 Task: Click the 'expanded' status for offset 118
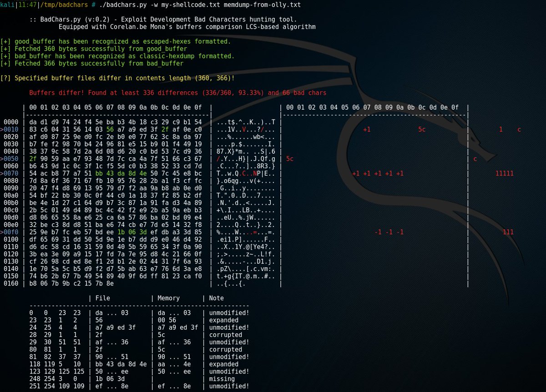click(x=223, y=364)
